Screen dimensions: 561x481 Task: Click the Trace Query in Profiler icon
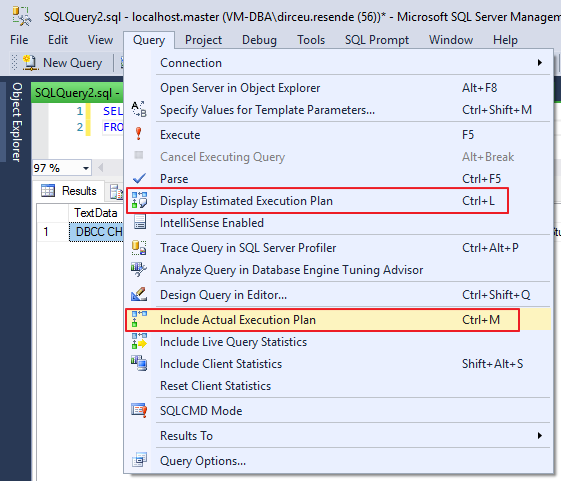click(x=139, y=248)
